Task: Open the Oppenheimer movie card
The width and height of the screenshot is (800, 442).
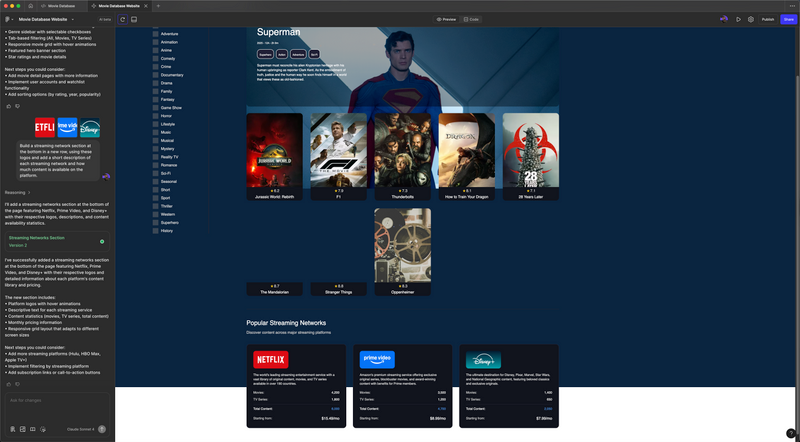Action: pyautogui.click(x=403, y=252)
